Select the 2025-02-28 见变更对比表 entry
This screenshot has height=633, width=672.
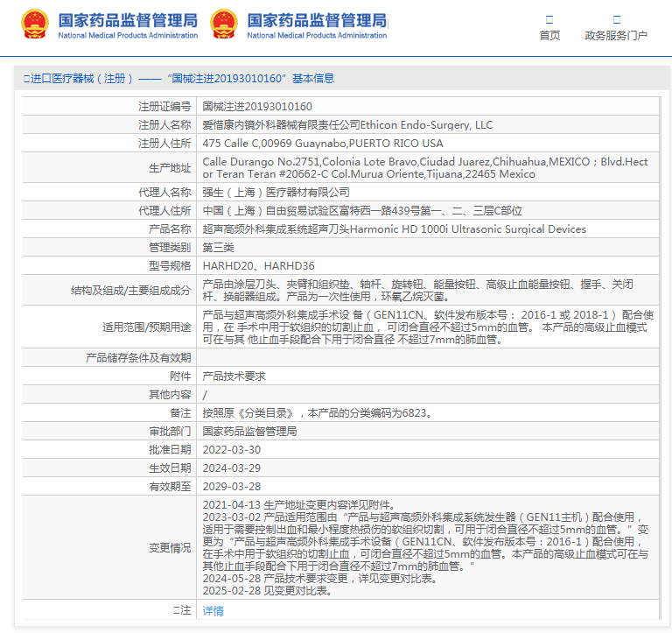[x=268, y=591]
